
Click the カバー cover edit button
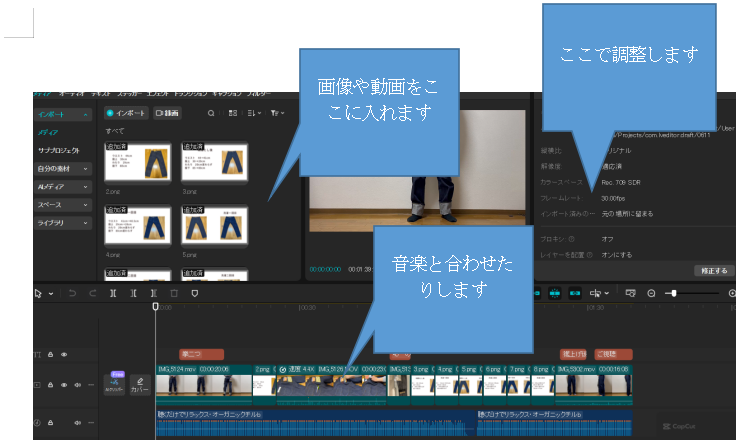(139, 385)
